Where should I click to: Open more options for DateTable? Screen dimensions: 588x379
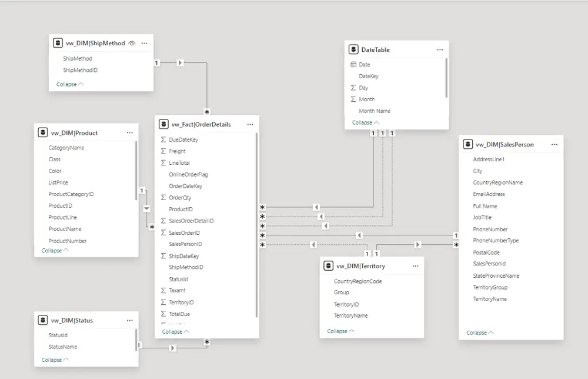(440, 50)
